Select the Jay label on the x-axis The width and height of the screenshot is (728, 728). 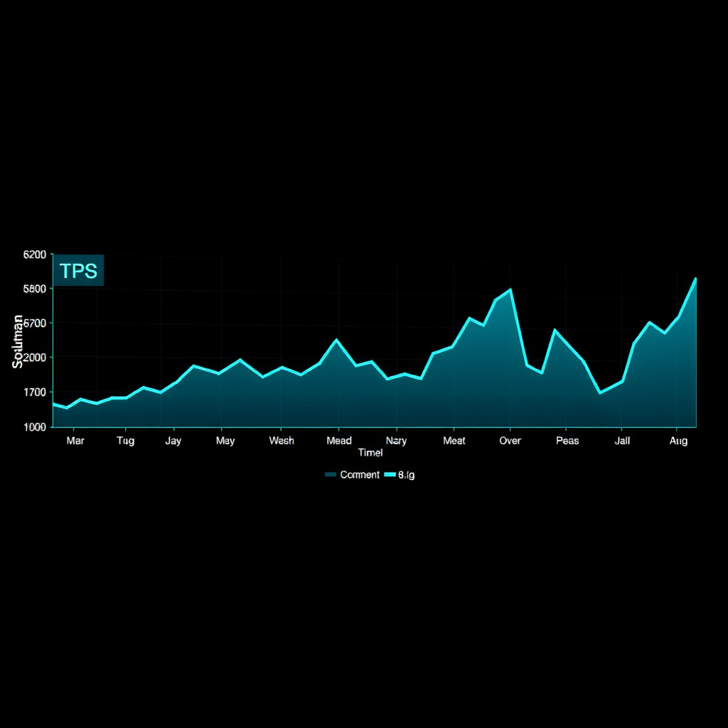coord(173,441)
